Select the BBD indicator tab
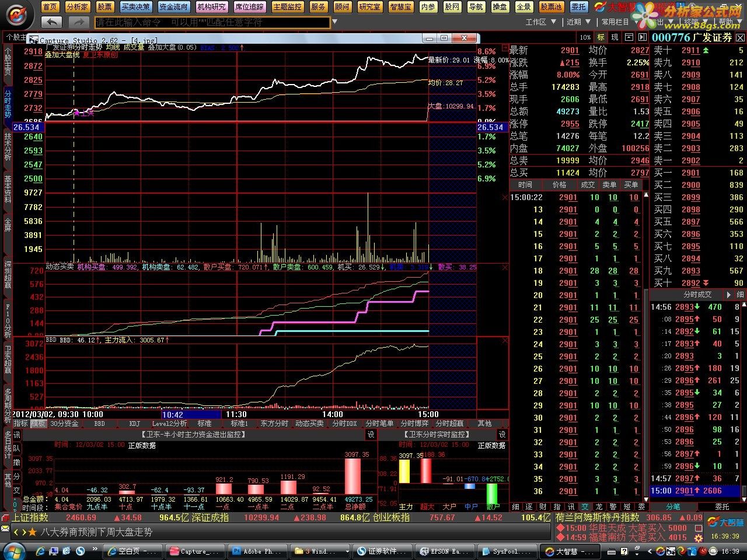Image resolution: width=747 pixels, height=560 pixels. coord(100,423)
